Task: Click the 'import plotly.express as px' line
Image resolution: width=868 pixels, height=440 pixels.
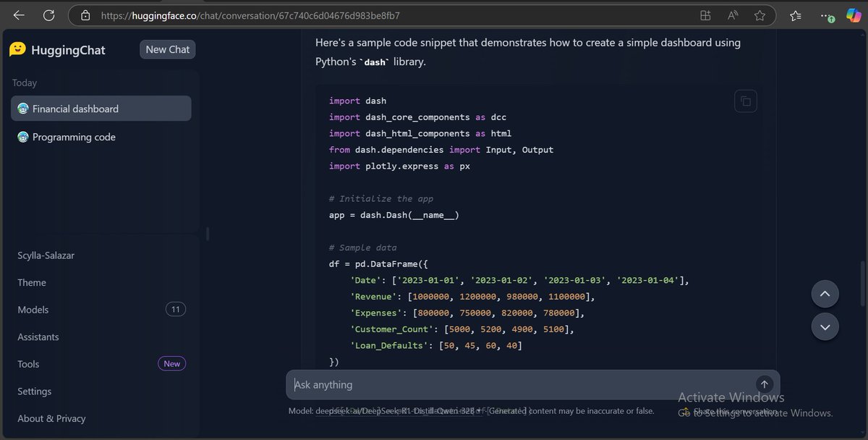Action: click(400, 166)
